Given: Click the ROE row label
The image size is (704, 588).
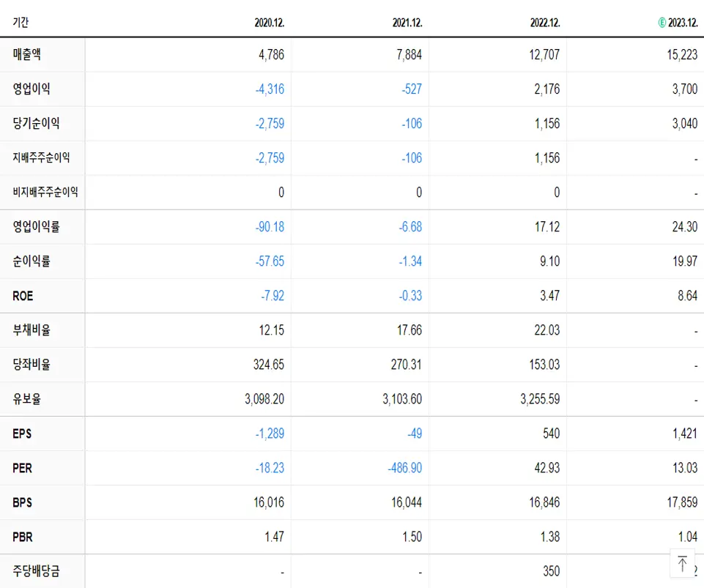Looking at the screenshot, I should pos(23,296).
